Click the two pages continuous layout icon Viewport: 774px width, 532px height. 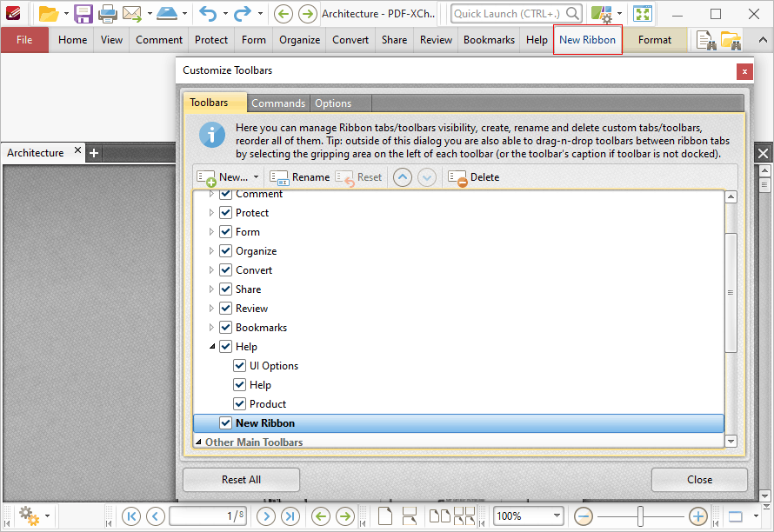(x=464, y=516)
